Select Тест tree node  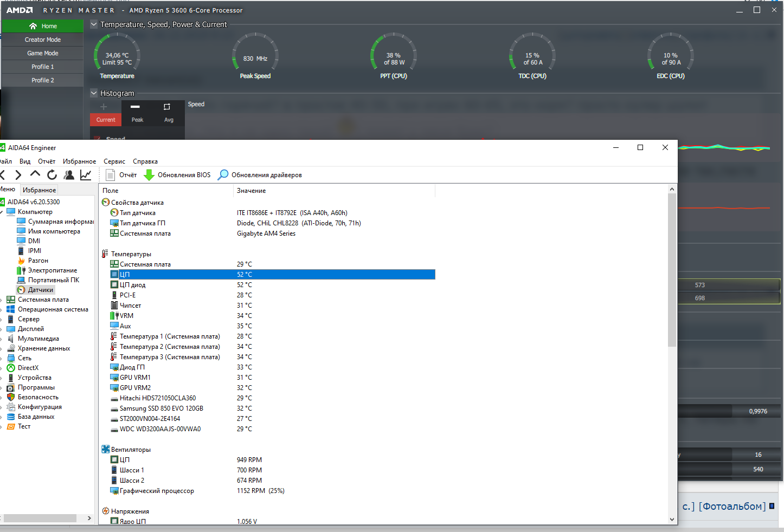(24, 426)
